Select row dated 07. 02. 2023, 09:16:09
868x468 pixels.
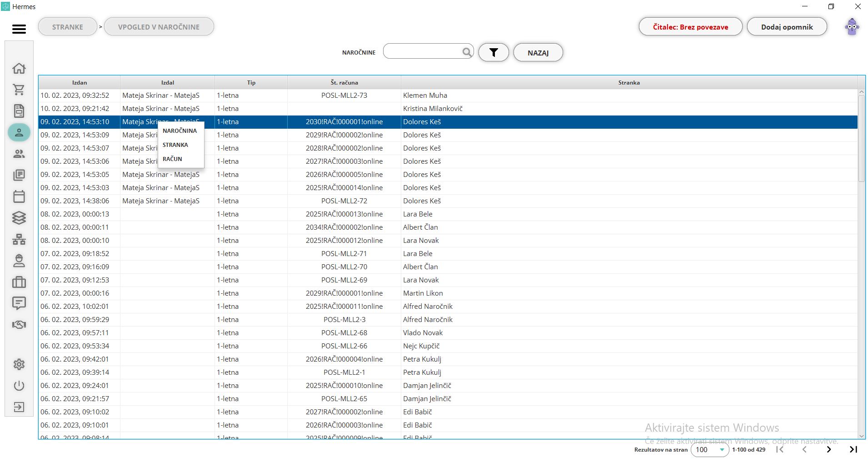pyautogui.click(x=448, y=267)
